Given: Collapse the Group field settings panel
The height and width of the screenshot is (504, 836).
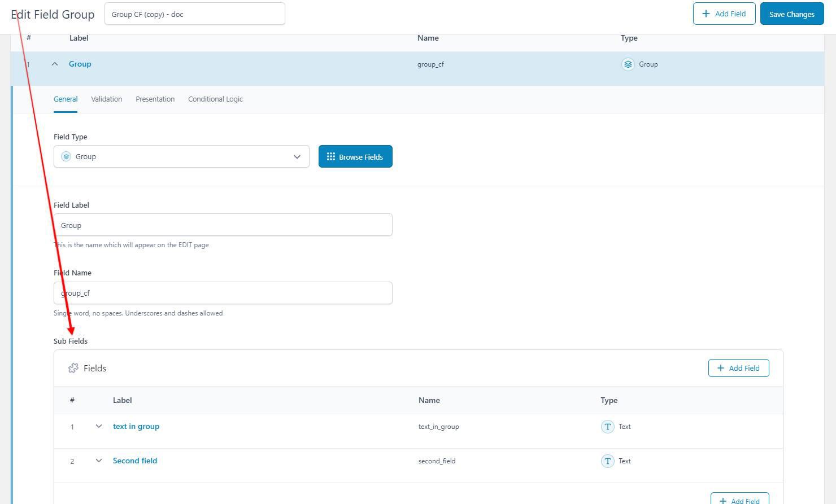Looking at the screenshot, I should click(x=55, y=64).
